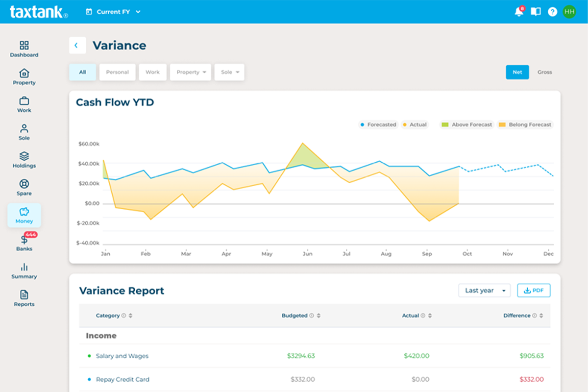Expand the Property filter dropdown
The image size is (588, 392).
(190, 72)
